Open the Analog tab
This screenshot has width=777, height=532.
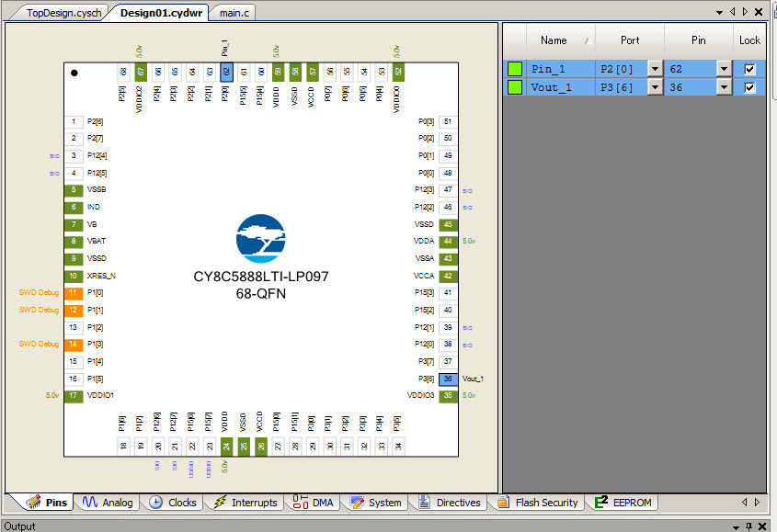[x=108, y=503]
